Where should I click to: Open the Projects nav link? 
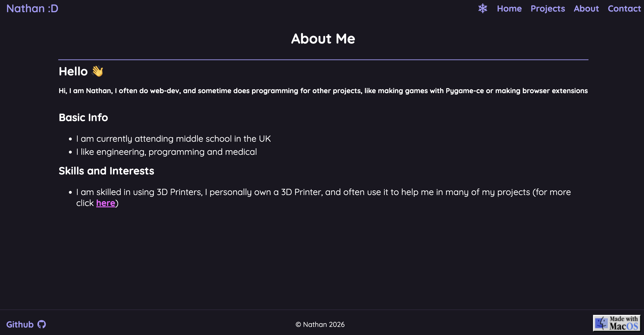click(548, 9)
